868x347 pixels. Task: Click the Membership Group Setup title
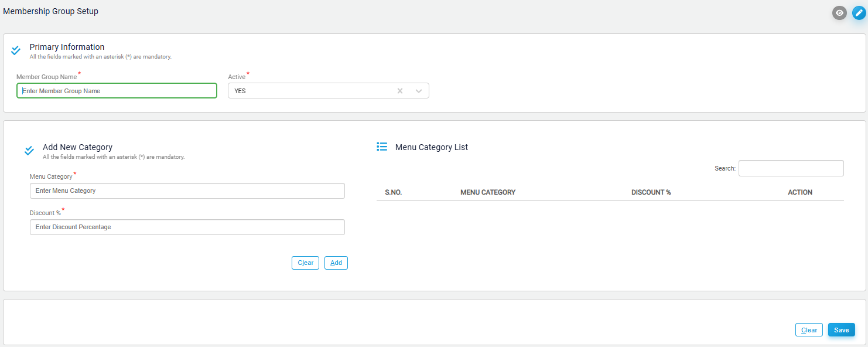(x=51, y=11)
